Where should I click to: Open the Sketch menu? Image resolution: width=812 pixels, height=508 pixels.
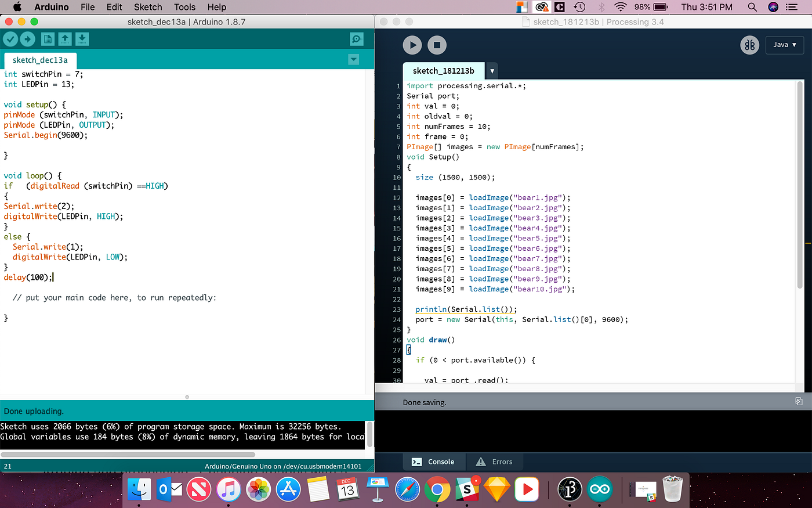pyautogui.click(x=147, y=7)
